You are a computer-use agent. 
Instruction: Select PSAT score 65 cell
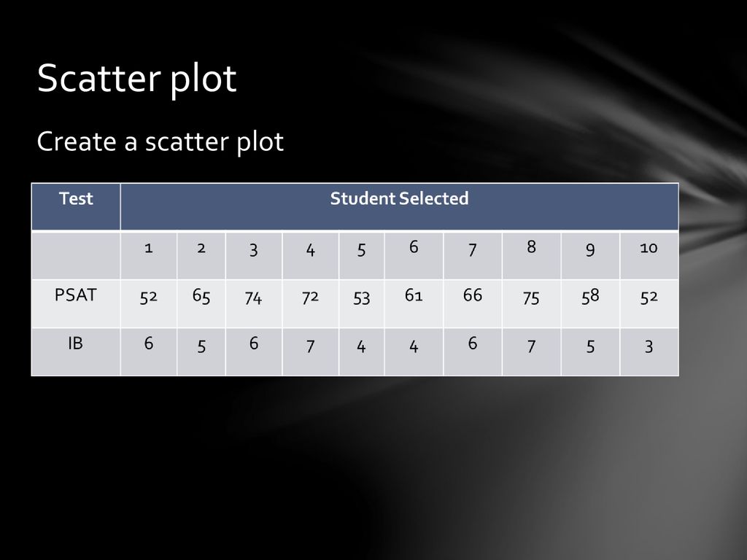pyautogui.click(x=201, y=296)
